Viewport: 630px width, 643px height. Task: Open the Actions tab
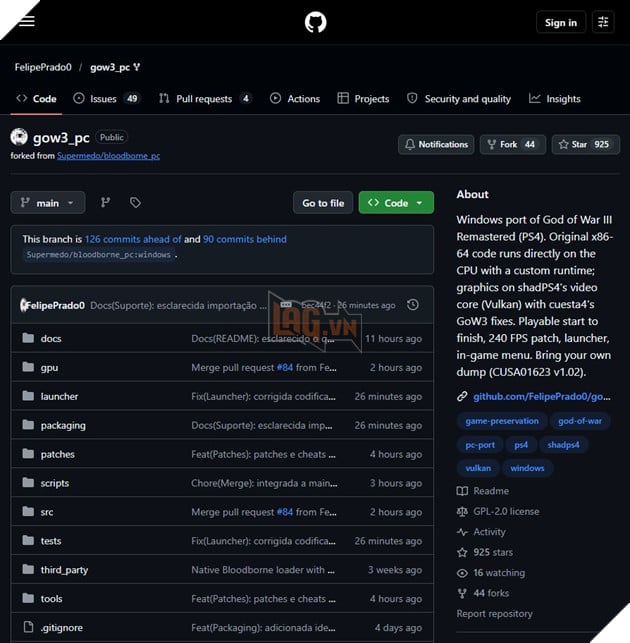295,99
